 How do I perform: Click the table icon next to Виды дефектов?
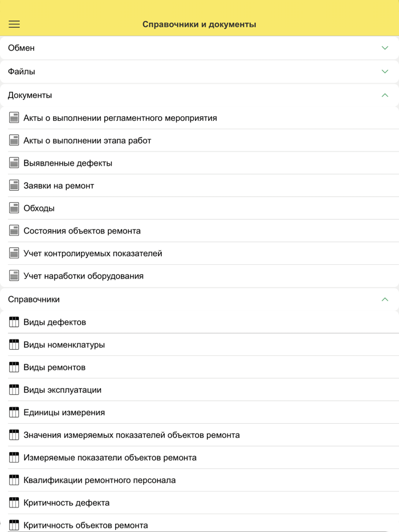[14, 322]
